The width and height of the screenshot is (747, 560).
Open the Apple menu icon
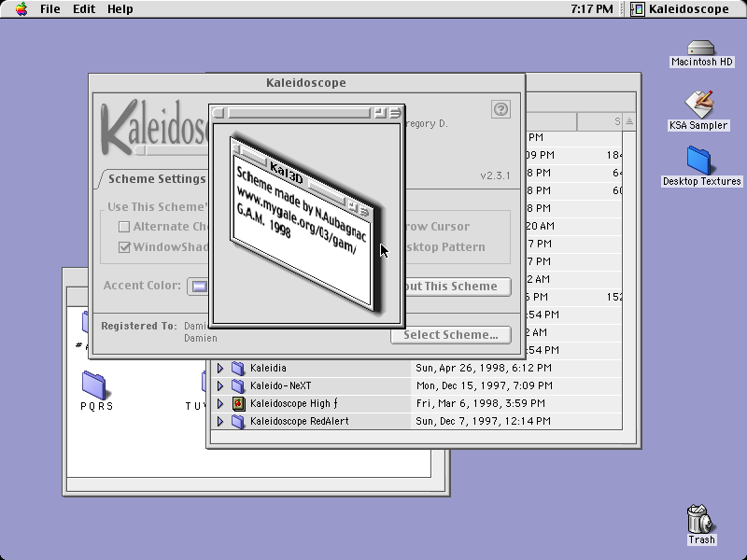(21, 9)
